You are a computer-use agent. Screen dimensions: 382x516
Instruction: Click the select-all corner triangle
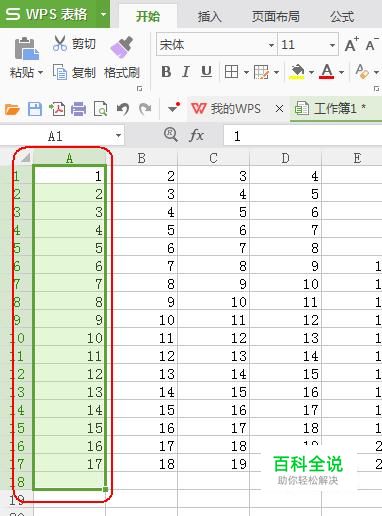point(25,158)
